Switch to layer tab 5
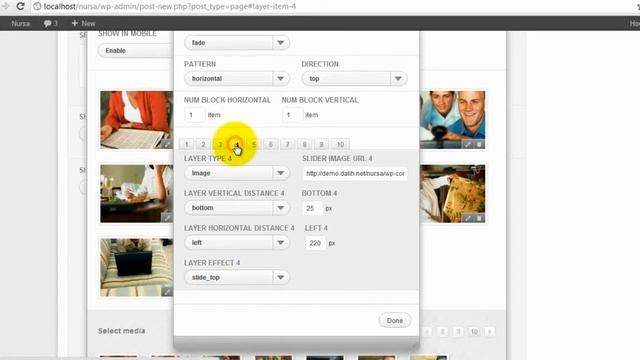The width and height of the screenshot is (640, 360). (254, 144)
